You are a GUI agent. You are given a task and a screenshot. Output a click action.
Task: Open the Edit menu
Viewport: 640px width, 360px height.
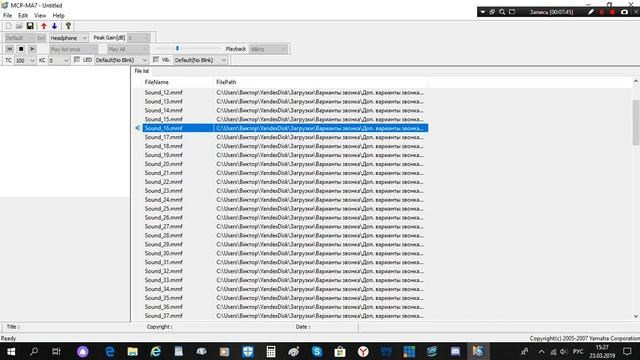(23, 16)
